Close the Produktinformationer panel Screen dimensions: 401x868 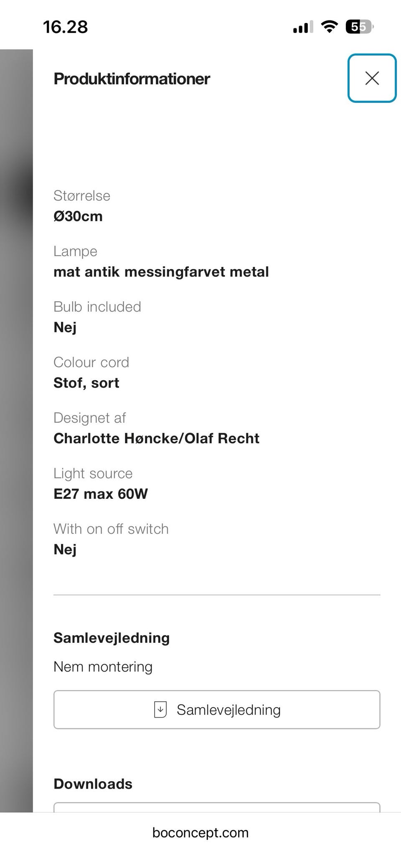pyautogui.click(x=372, y=78)
